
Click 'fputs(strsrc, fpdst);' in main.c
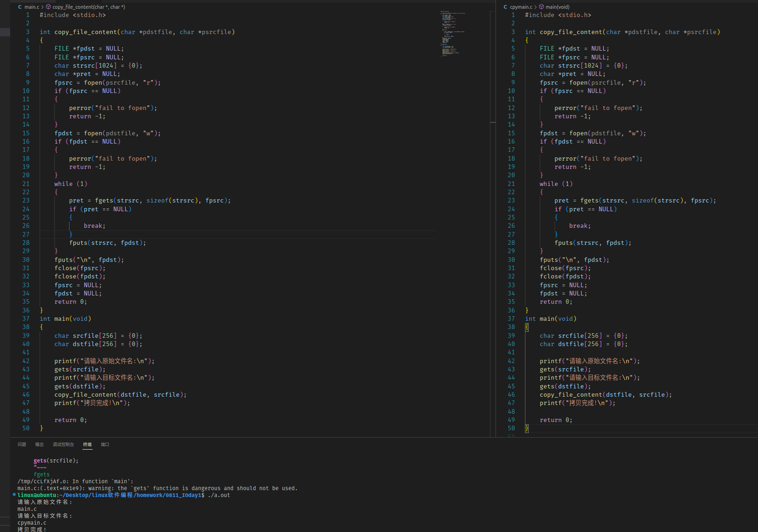[108, 243]
